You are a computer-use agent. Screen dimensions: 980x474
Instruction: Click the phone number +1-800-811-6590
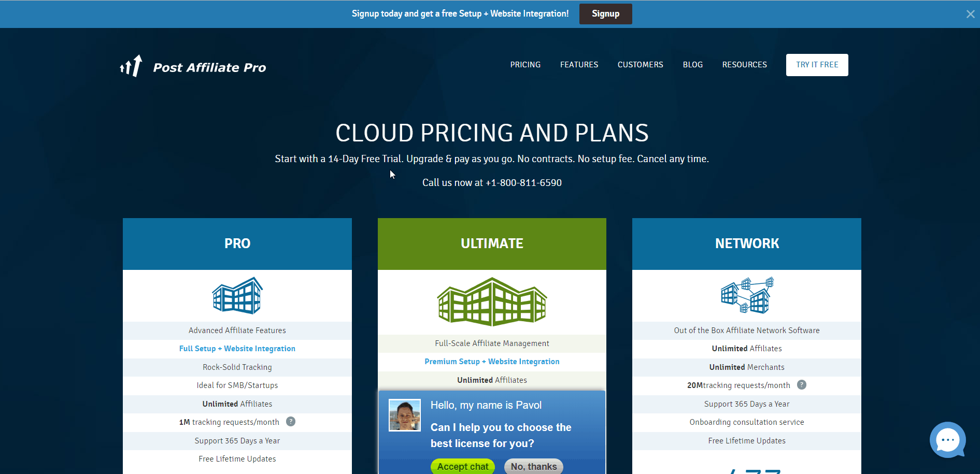(523, 182)
